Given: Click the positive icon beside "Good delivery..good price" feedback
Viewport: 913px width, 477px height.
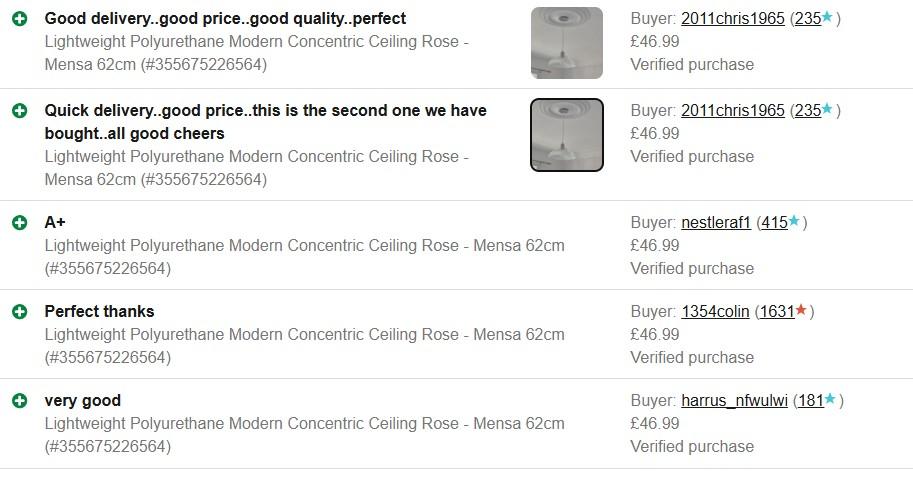Looking at the screenshot, I should [19, 19].
